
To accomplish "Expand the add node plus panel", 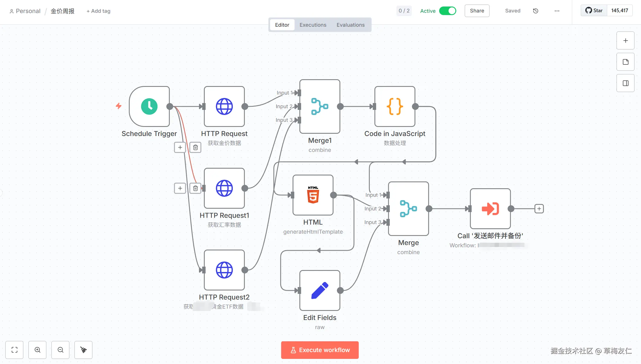I will coord(625,41).
